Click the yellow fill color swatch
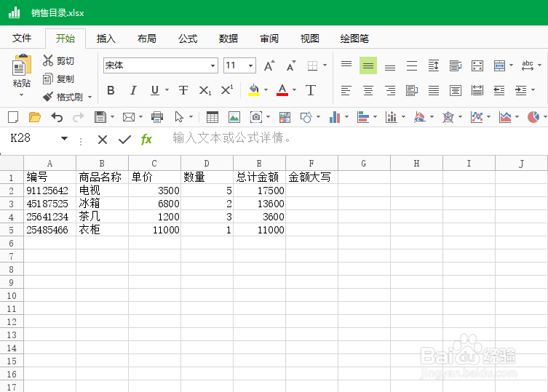 254,90
